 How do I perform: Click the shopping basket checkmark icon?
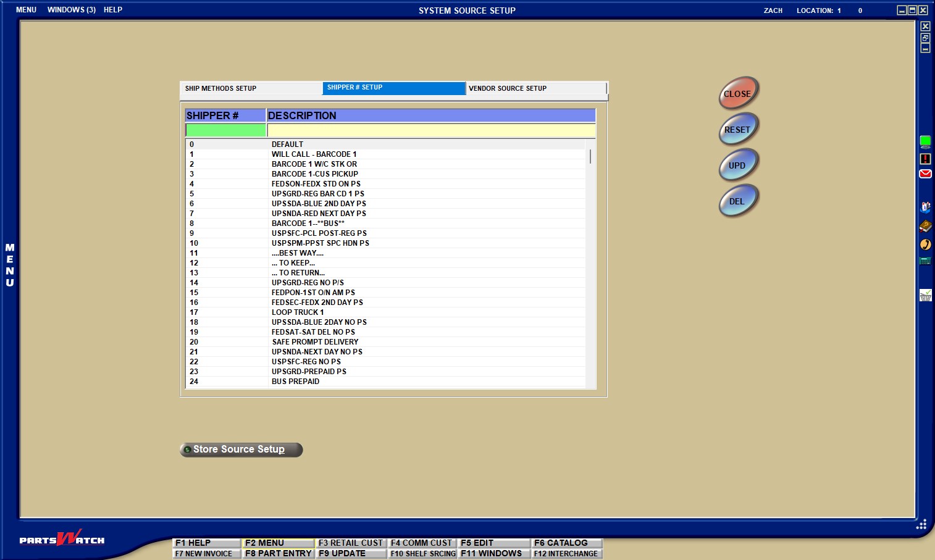tap(925, 295)
